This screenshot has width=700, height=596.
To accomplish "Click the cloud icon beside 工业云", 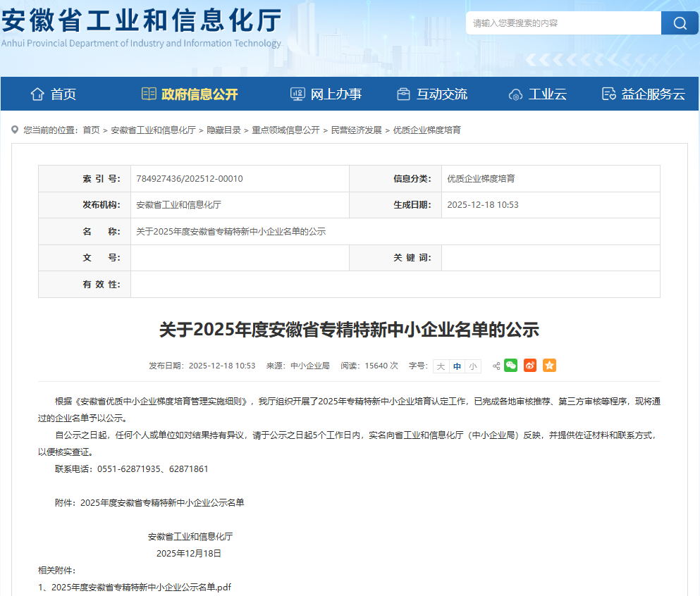I will [515, 94].
